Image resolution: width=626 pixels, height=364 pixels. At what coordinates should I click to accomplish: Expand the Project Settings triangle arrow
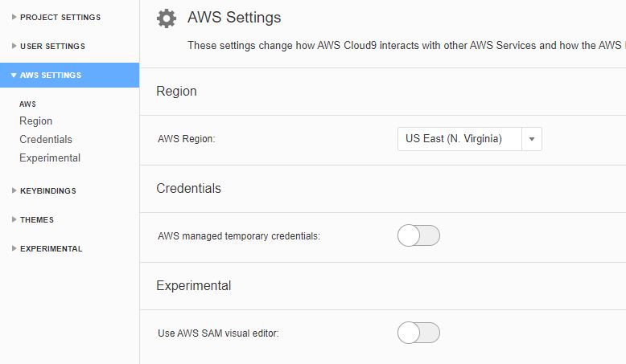click(x=14, y=17)
